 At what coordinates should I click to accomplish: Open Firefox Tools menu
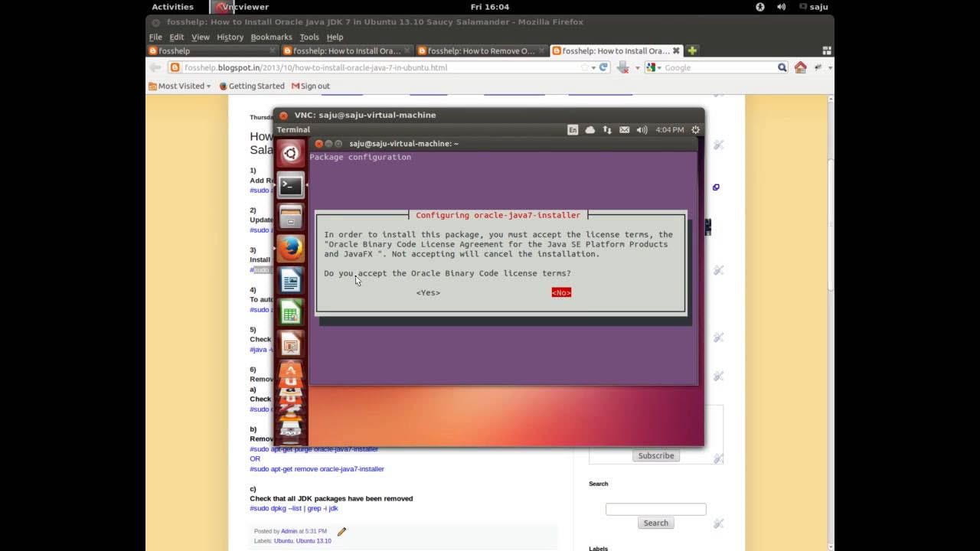pos(309,37)
